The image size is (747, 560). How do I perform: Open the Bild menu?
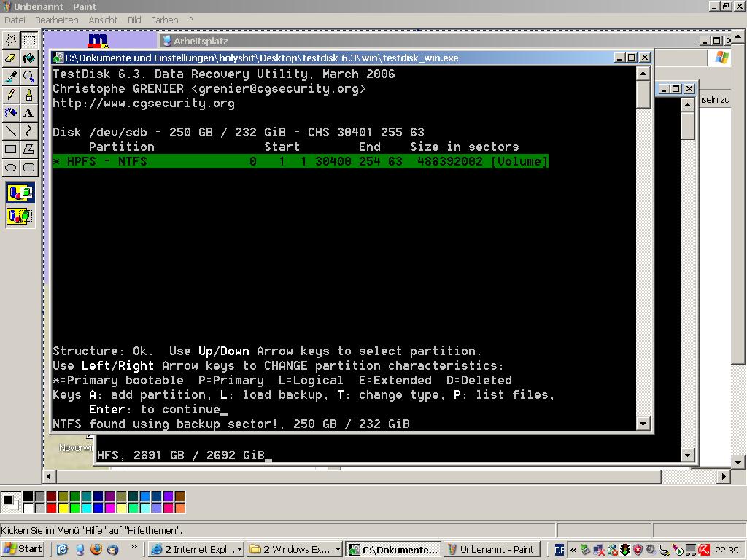134,20
